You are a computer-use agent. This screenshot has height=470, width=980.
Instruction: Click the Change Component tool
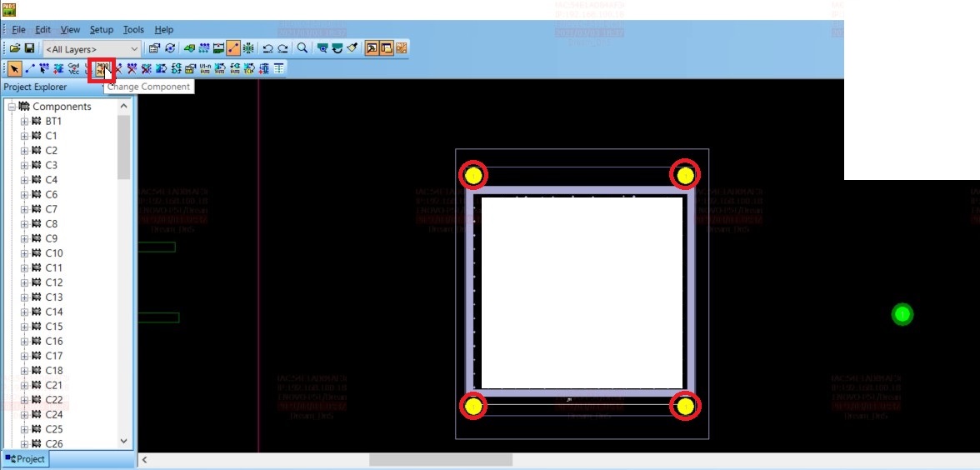[x=102, y=68]
